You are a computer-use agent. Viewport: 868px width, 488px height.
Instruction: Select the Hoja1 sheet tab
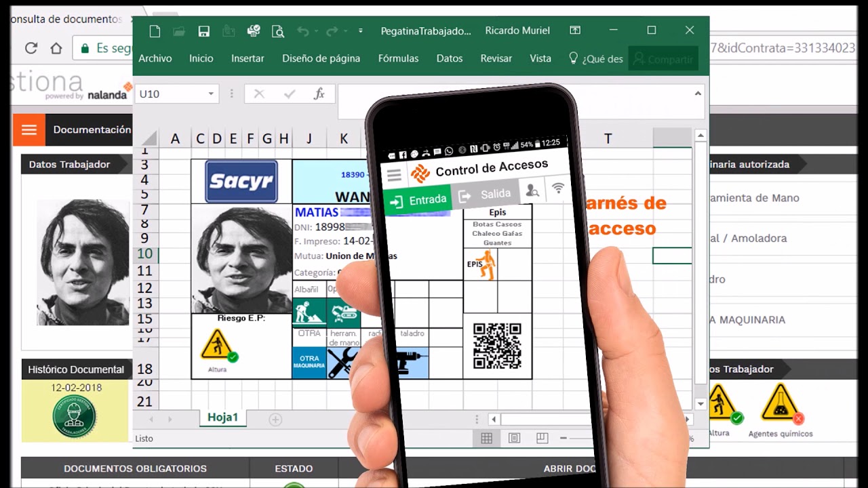coord(223,418)
